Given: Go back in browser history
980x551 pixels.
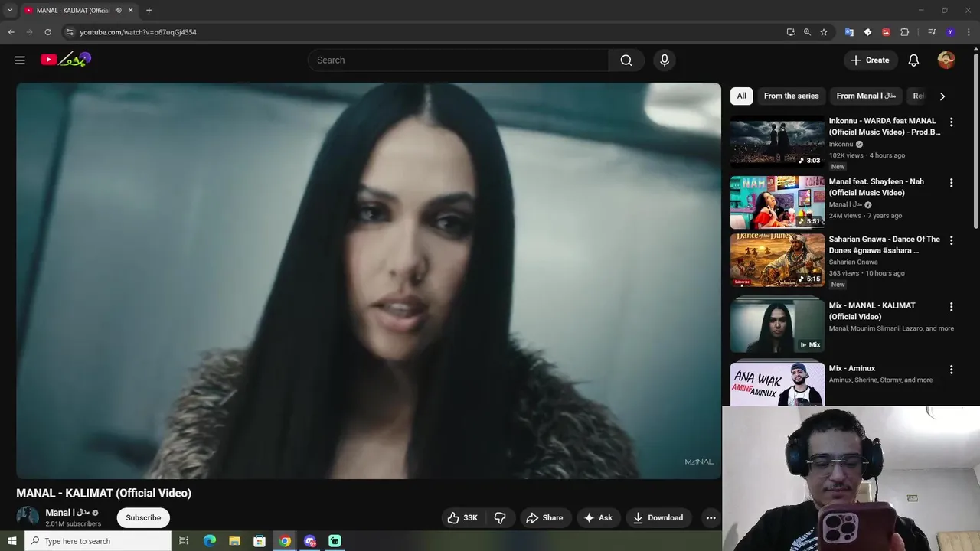Looking at the screenshot, I should tap(11, 32).
